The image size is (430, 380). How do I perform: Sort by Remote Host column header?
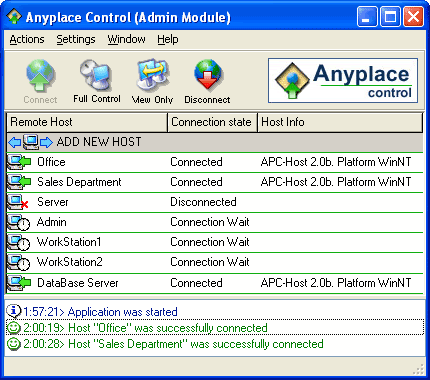[x=87, y=122]
